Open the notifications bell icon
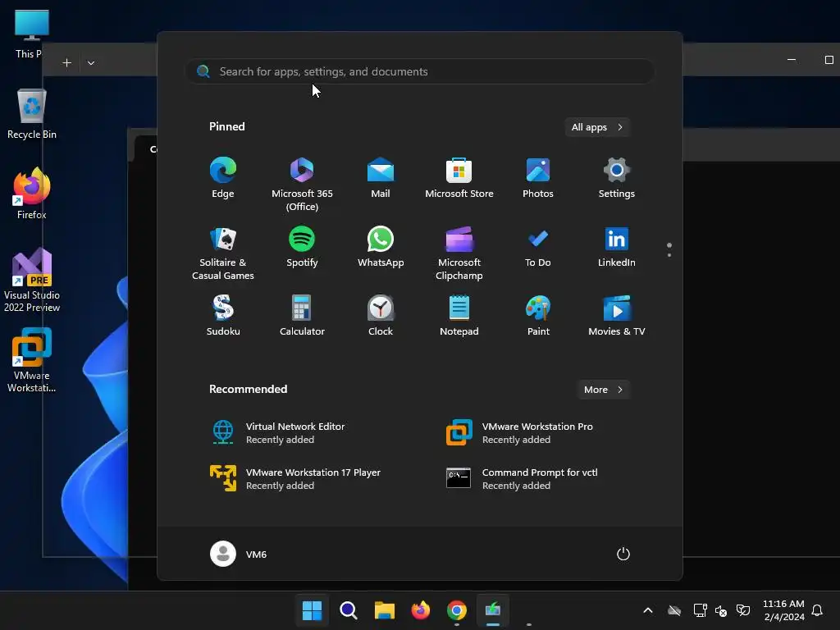 [x=818, y=610]
